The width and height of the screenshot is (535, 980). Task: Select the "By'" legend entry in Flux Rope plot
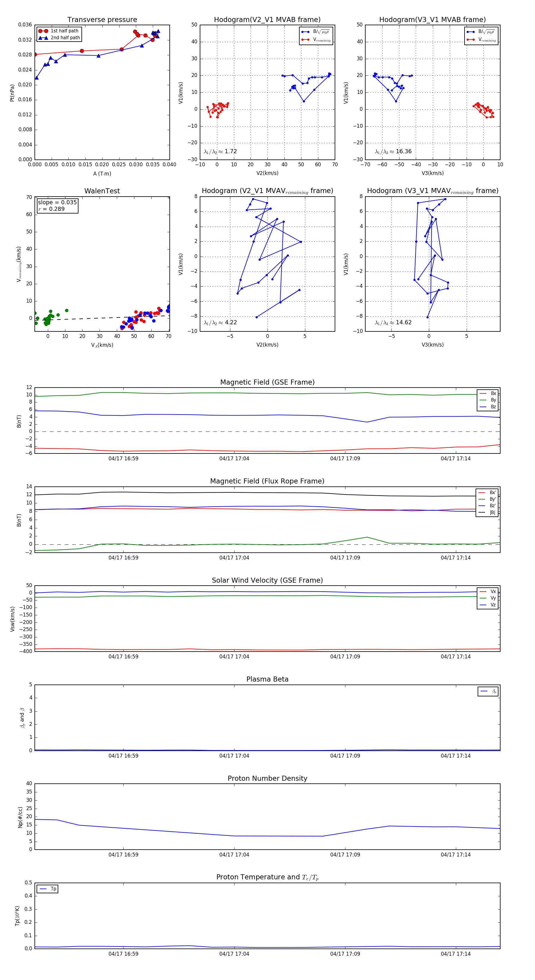[x=487, y=499]
